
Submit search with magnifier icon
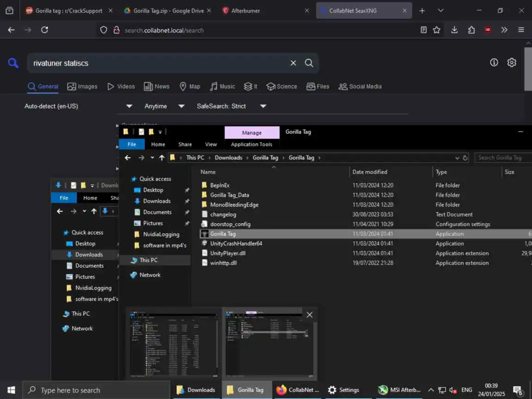coord(309,63)
